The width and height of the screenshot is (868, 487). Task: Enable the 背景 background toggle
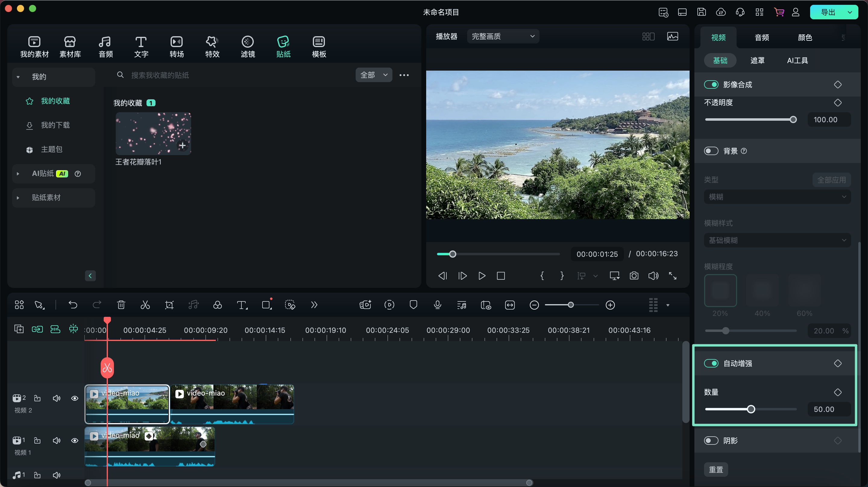711,151
